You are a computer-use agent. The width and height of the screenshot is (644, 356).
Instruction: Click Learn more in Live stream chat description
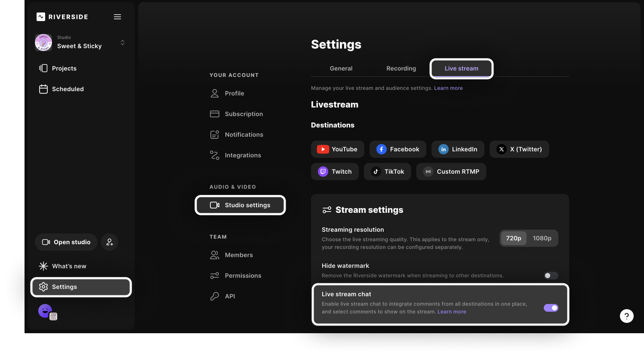(x=452, y=312)
